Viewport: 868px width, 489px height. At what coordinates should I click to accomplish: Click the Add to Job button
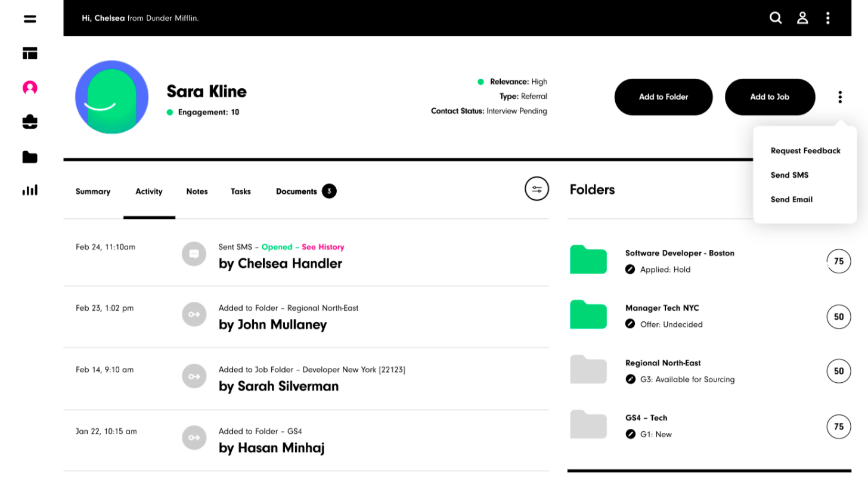(770, 97)
